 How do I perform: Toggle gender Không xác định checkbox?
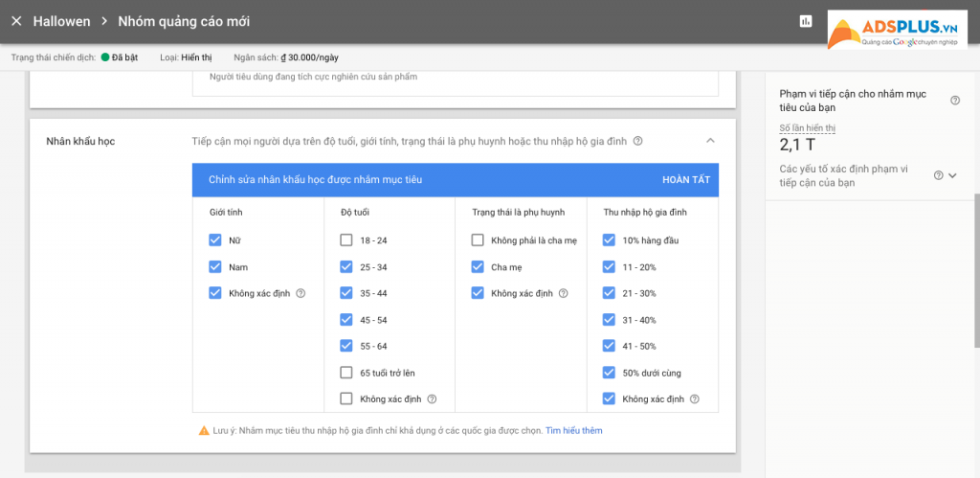coord(215,293)
